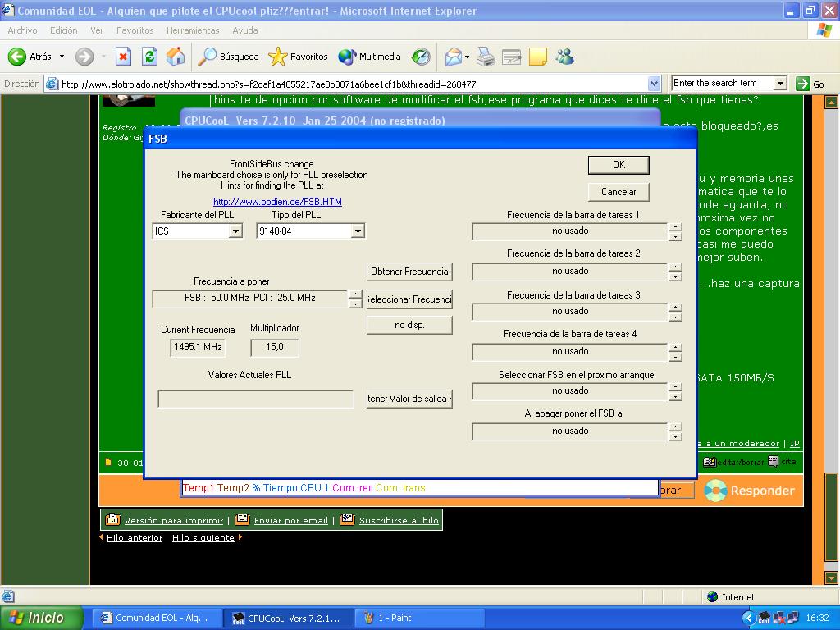The height and width of the screenshot is (630, 840).
Task: Open the Atrás history dropdown arrow
Action: (62, 57)
